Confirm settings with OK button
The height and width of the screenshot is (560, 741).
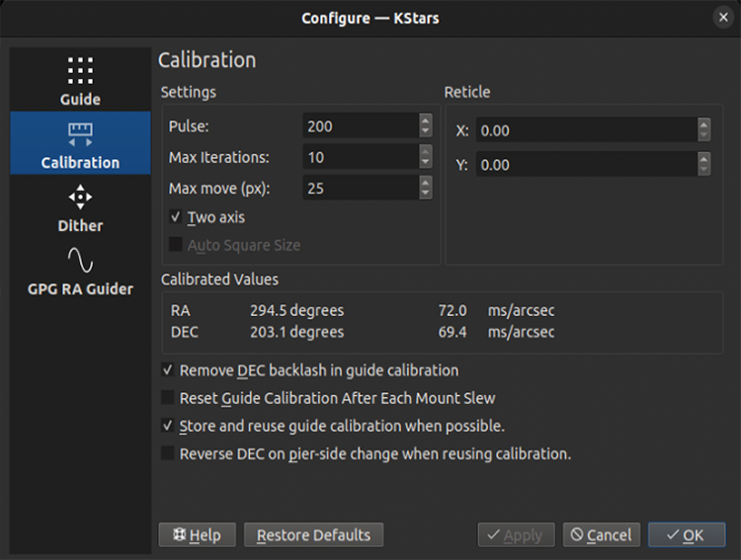click(685, 535)
